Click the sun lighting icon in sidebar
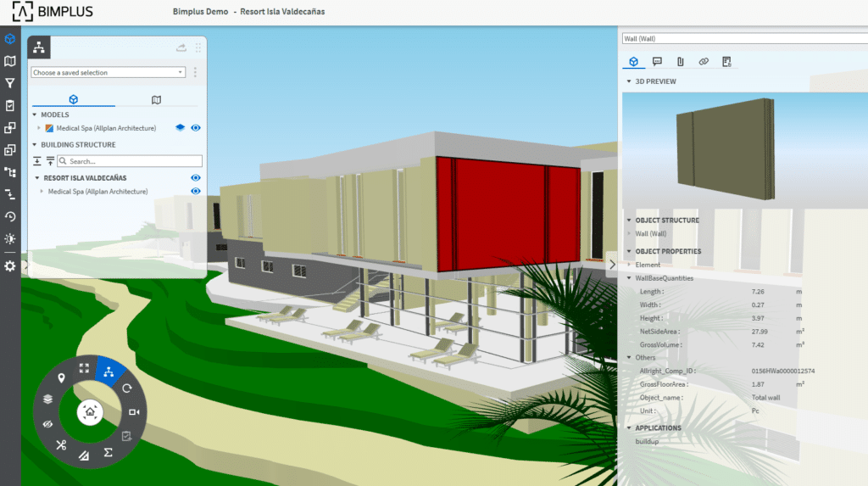Image resolution: width=868 pixels, height=486 pixels. pos(9,239)
